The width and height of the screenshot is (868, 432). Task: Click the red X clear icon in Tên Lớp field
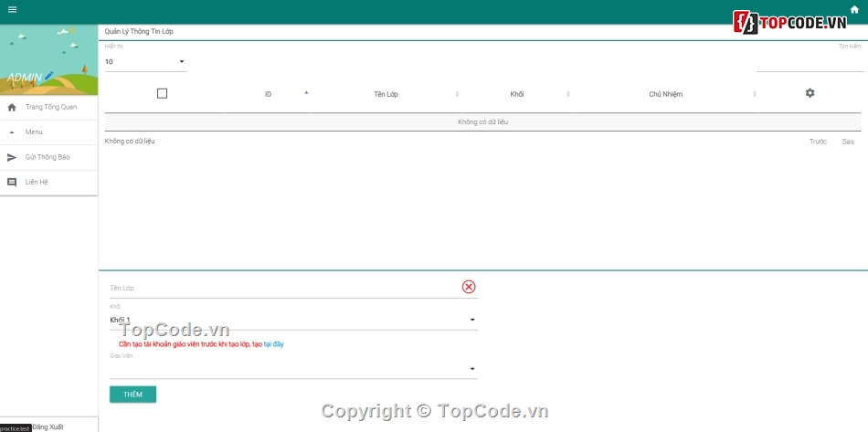click(x=469, y=287)
